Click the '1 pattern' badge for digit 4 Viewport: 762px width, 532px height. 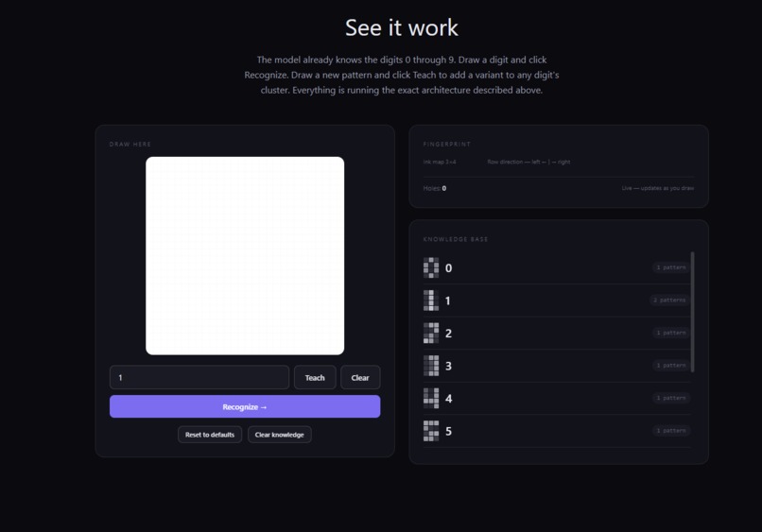click(671, 398)
